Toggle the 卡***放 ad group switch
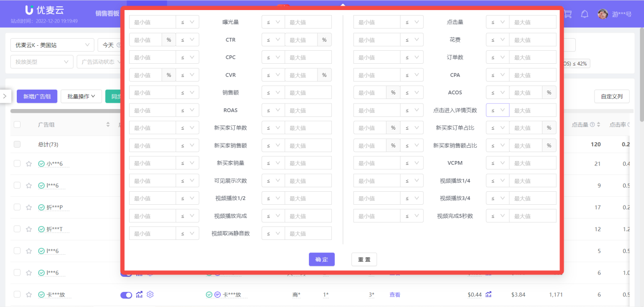Image resolution: width=644 pixels, height=307 pixels. [x=126, y=295]
